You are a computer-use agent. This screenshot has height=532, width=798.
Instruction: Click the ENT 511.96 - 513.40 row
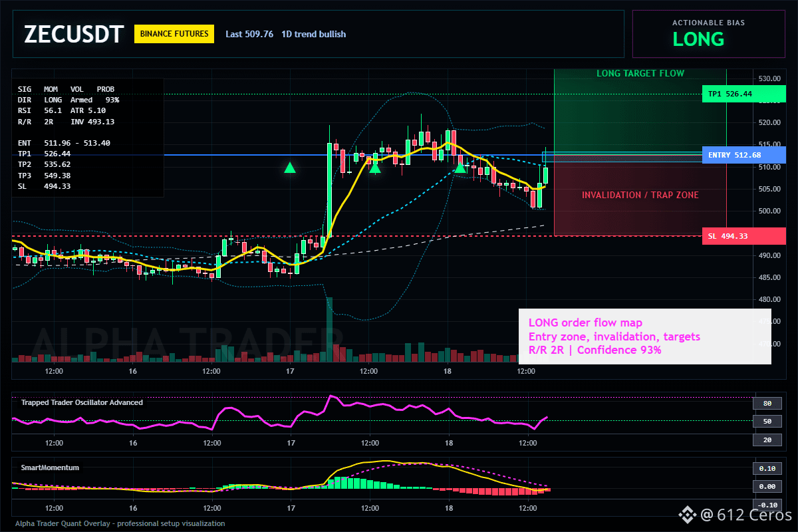click(x=64, y=142)
